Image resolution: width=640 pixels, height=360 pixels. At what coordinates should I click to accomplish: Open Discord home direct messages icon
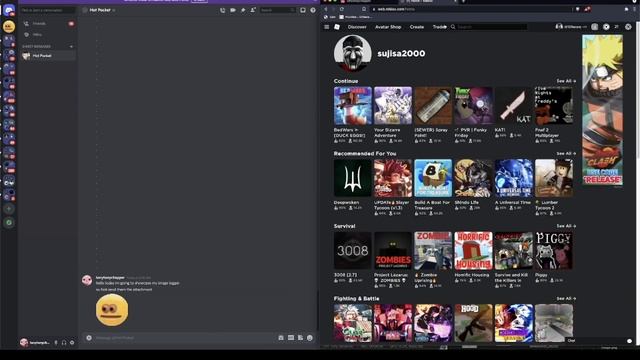tap(9, 10)
